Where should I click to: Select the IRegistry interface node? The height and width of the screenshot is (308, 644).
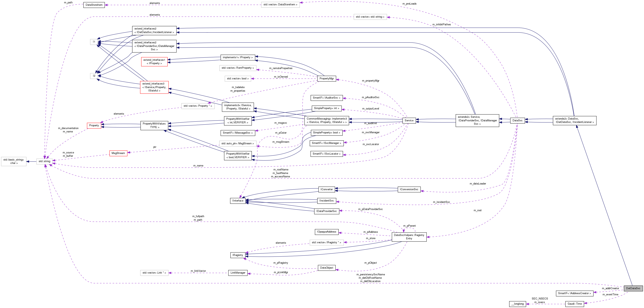tap(237, 255)
